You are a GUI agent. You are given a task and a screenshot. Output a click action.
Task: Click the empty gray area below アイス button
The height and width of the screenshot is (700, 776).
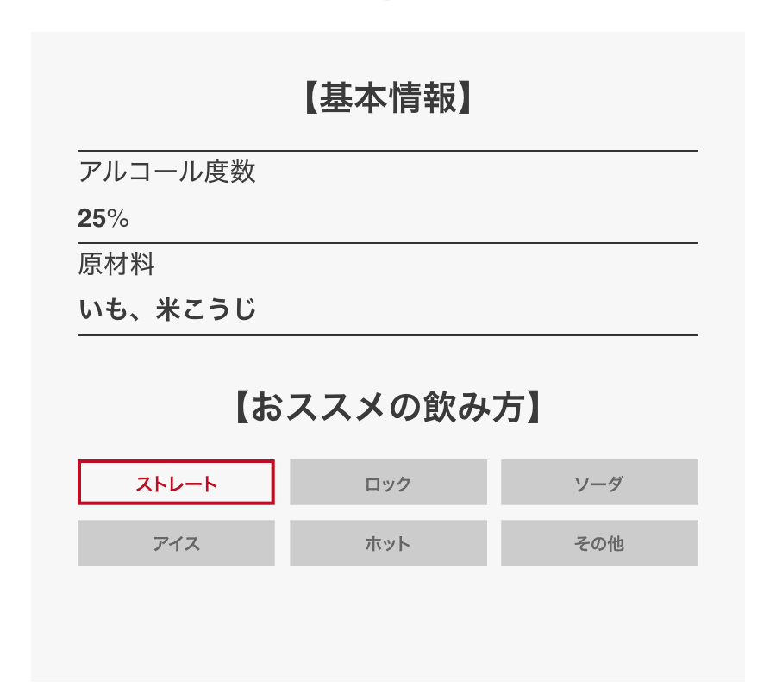tap(176, 621)
